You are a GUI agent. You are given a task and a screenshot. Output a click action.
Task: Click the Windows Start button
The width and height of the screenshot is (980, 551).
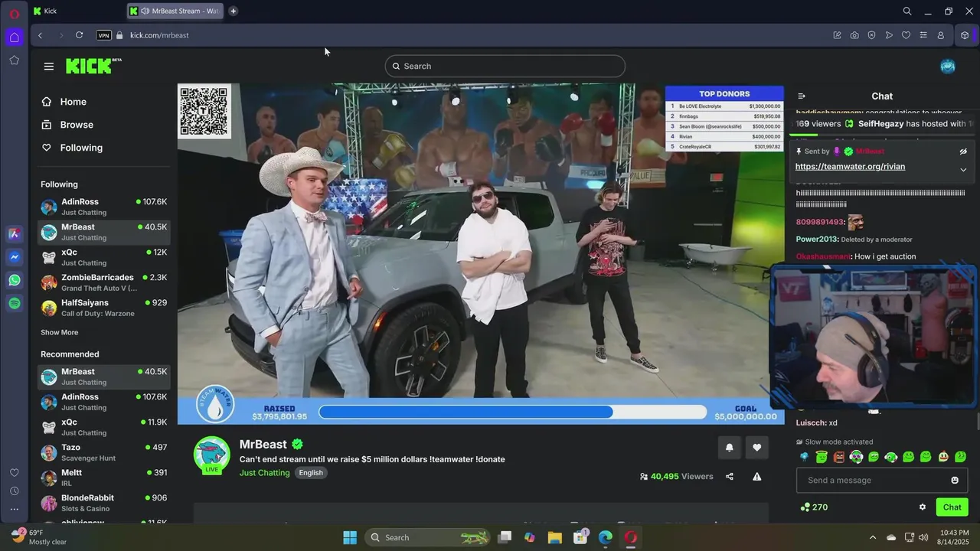(x=350, y=537)
